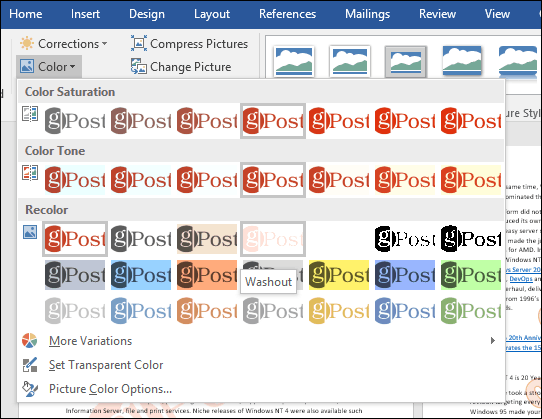Select the View ribbon tab
The image size is (542, 419).
(497, 14)
